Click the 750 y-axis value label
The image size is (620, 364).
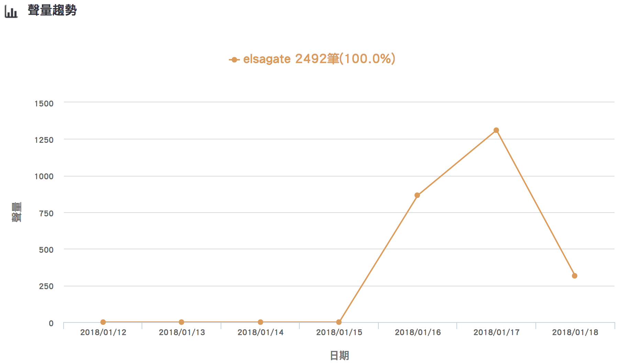pyautogui.click(x=46, y=214)
